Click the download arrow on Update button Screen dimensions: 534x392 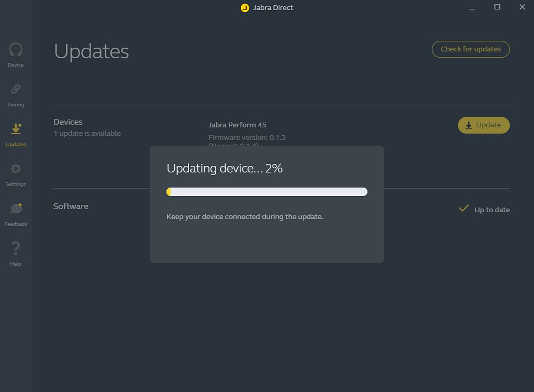469,125
